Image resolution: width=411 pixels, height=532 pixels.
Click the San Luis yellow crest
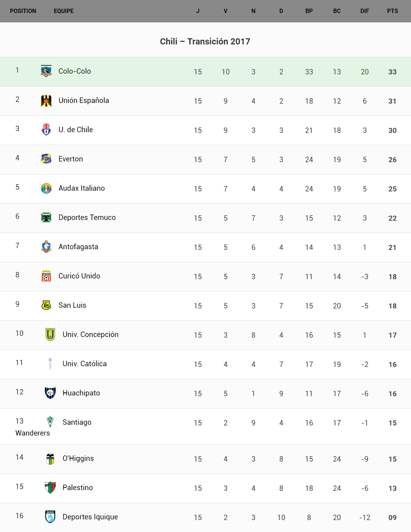[46, 305]
